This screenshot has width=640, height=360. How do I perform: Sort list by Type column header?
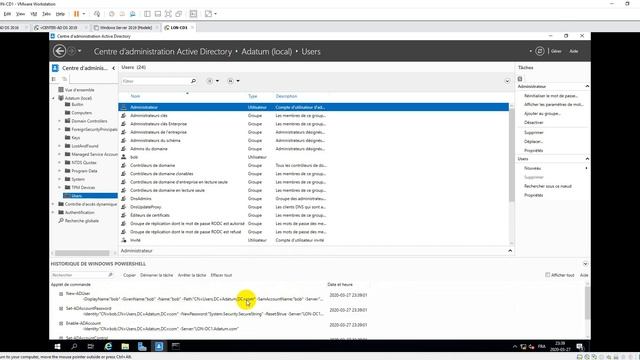253,96
